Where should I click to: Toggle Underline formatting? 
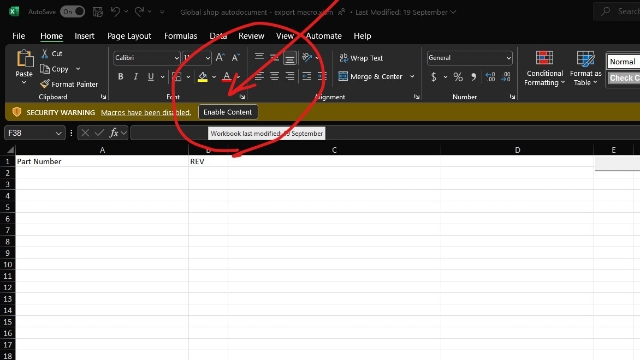click(x=151, y=76)
